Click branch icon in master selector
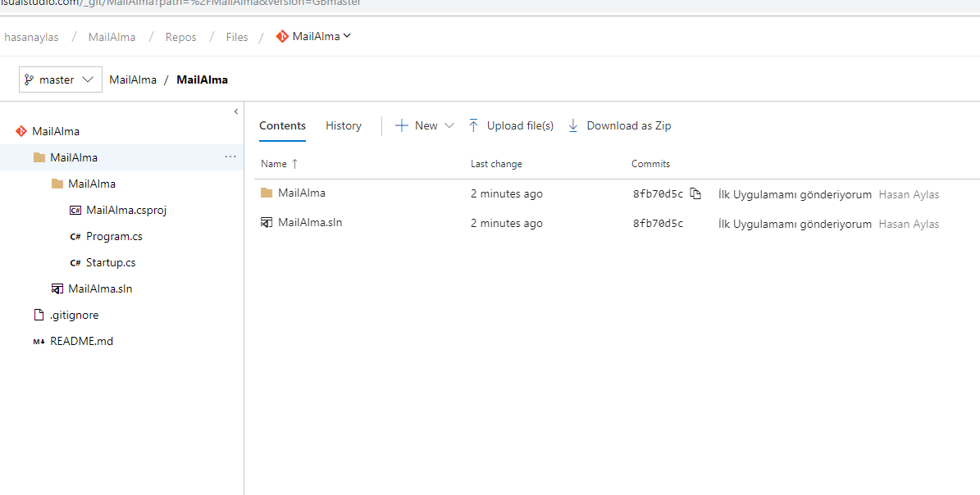 pyautogui.click(x=29, y=79)
